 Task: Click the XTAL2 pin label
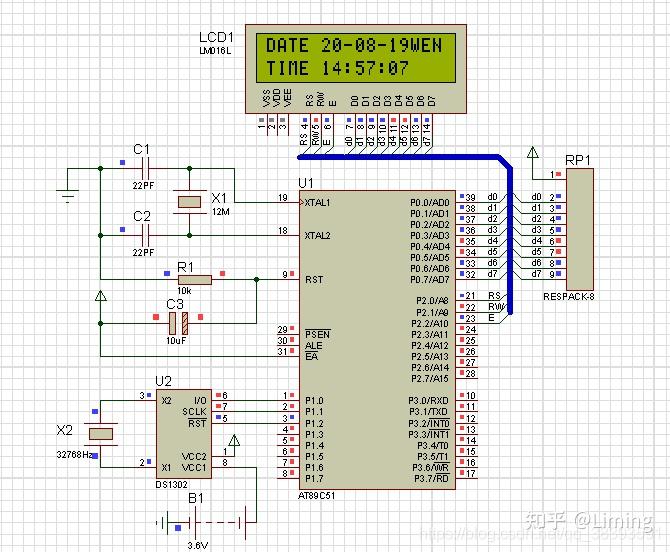(317, 235)
